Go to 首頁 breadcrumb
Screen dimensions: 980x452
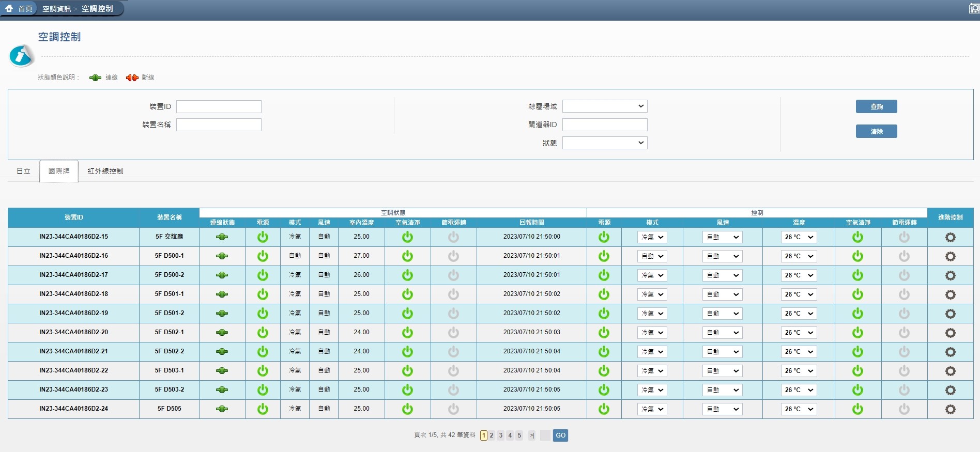(25, 9)
